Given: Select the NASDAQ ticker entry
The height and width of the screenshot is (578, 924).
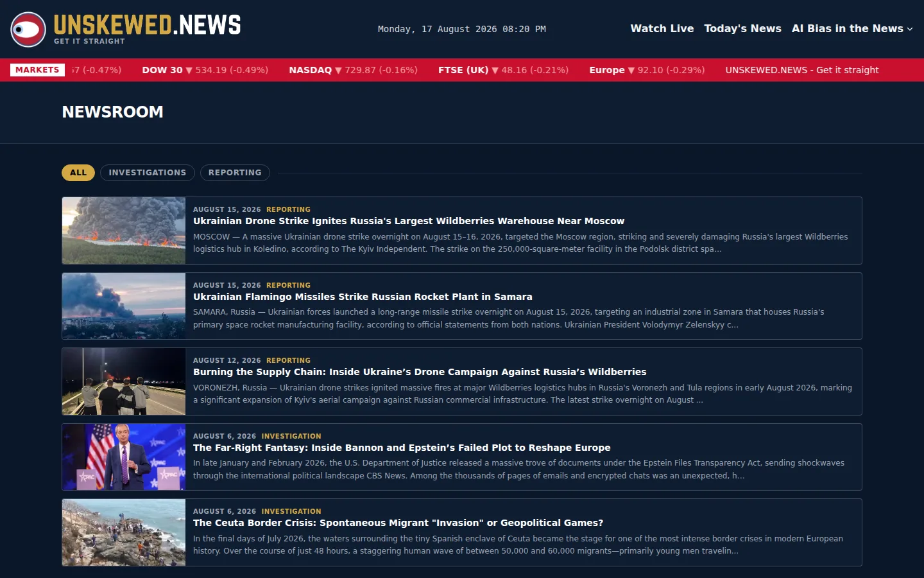Looking at the screenshot, I should (x=353, y=70).
